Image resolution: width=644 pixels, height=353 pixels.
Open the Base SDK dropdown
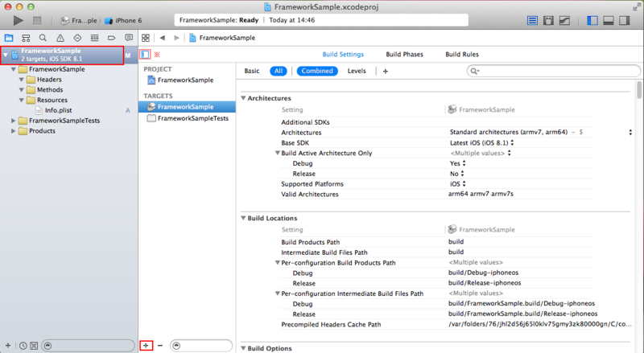[512, 142]
